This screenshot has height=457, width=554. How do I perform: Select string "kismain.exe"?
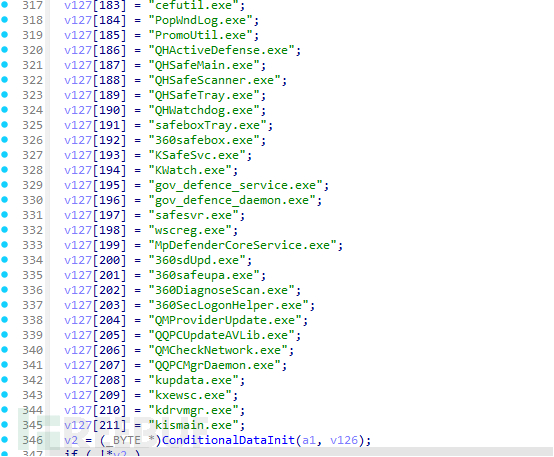point(193,426)
